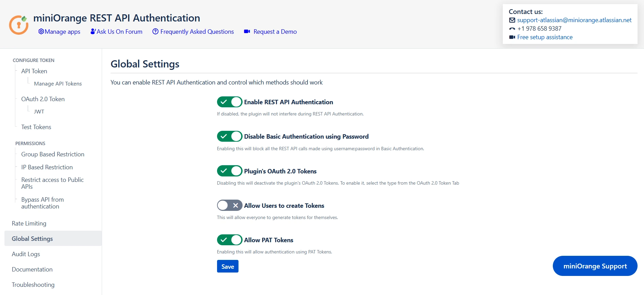The height and width of the screenshot is (295, 644).
Task: Open miniOrange Support button
Action: (x=595, y=266)
